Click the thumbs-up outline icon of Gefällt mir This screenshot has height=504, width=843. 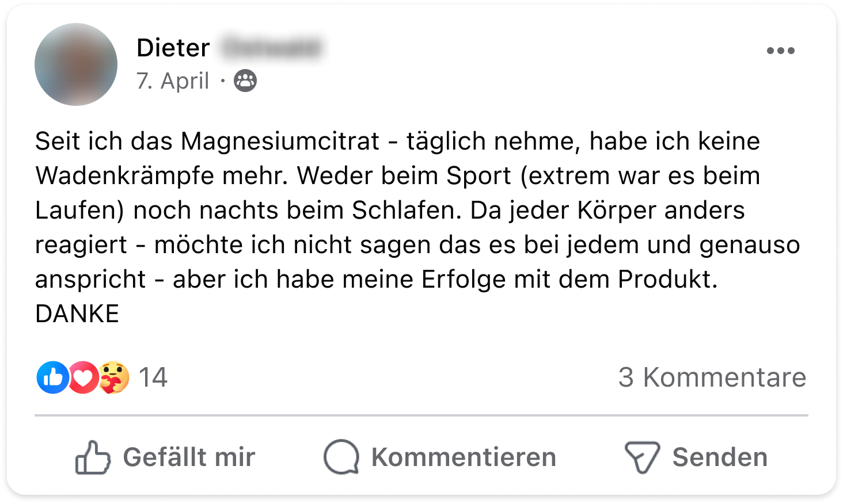[93, 457]
